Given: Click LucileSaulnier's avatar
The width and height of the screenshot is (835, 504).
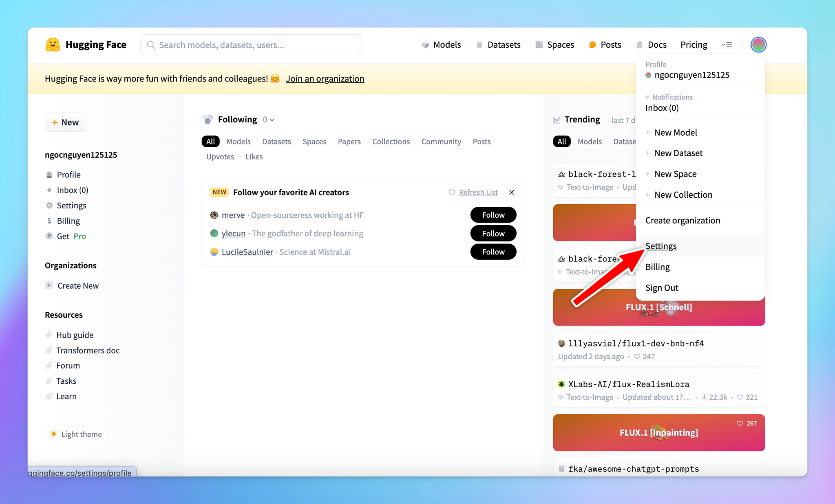Looking at the screenshot, I should tap(214, 252).
